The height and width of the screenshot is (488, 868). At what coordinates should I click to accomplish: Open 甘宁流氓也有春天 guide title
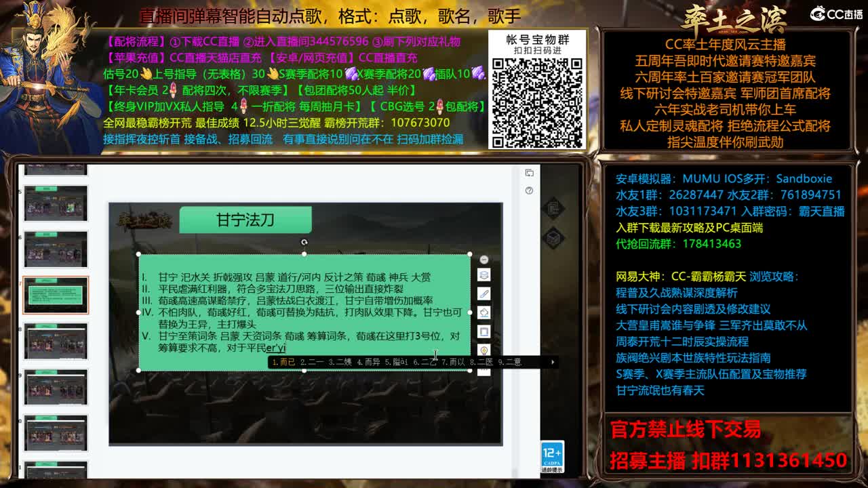point(660,390)
